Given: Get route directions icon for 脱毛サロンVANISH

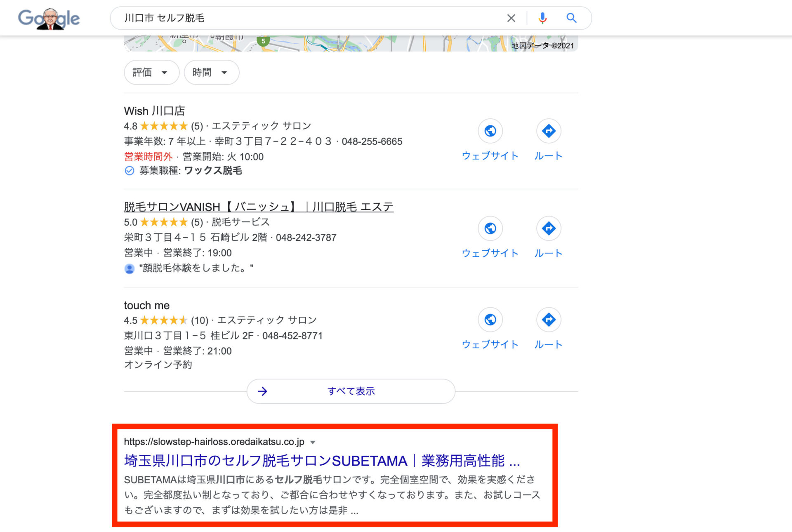Looking at the screenshot, I should pos(549,228).
